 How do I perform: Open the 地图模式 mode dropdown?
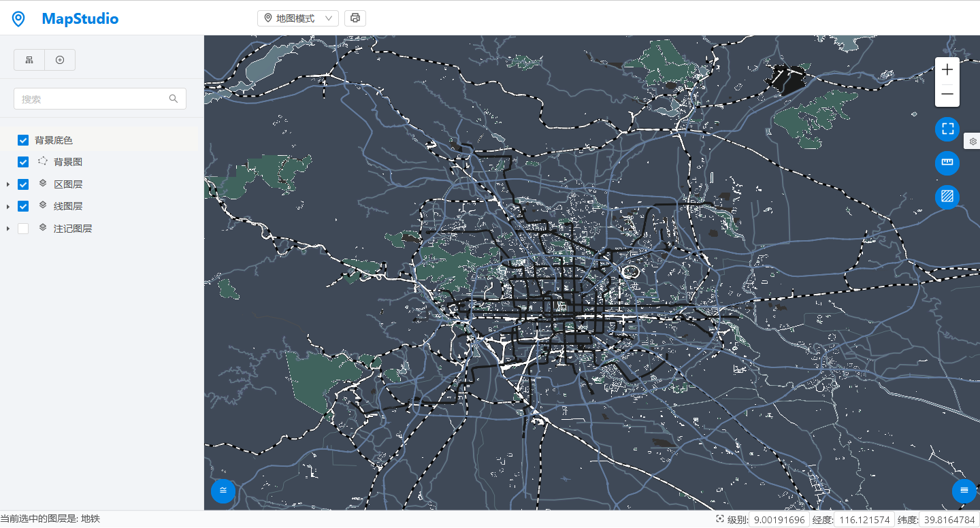tap(298, 18)
